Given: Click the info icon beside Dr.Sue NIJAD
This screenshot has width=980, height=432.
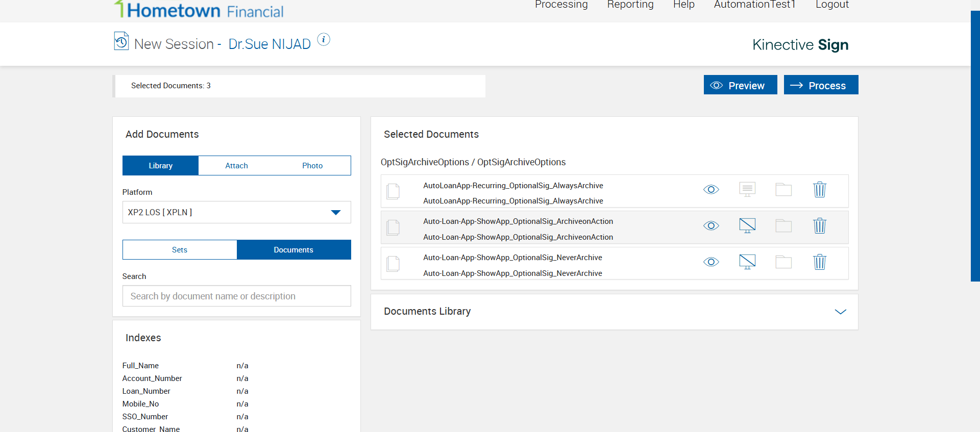Looking at the screenshot, I should point(324,40).
